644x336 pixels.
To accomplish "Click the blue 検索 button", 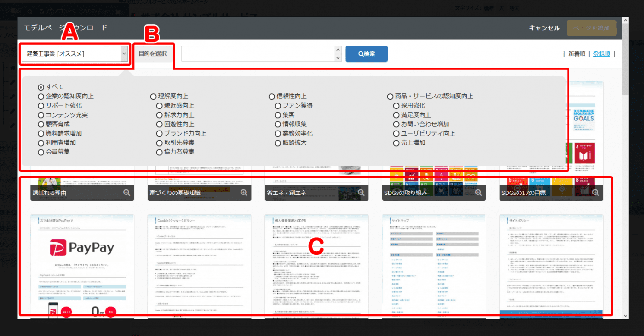I will pyautogui.click(x=367, y=54).
